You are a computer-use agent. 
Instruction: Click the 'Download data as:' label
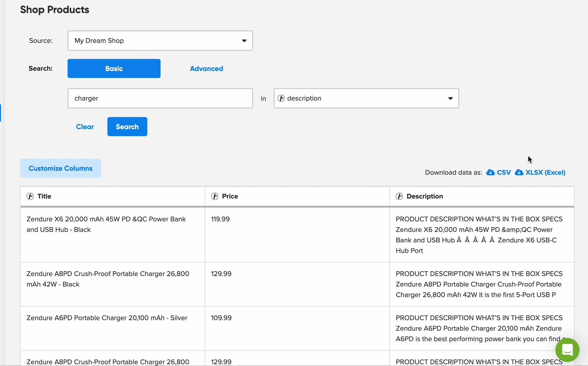[x=454, y=172]
